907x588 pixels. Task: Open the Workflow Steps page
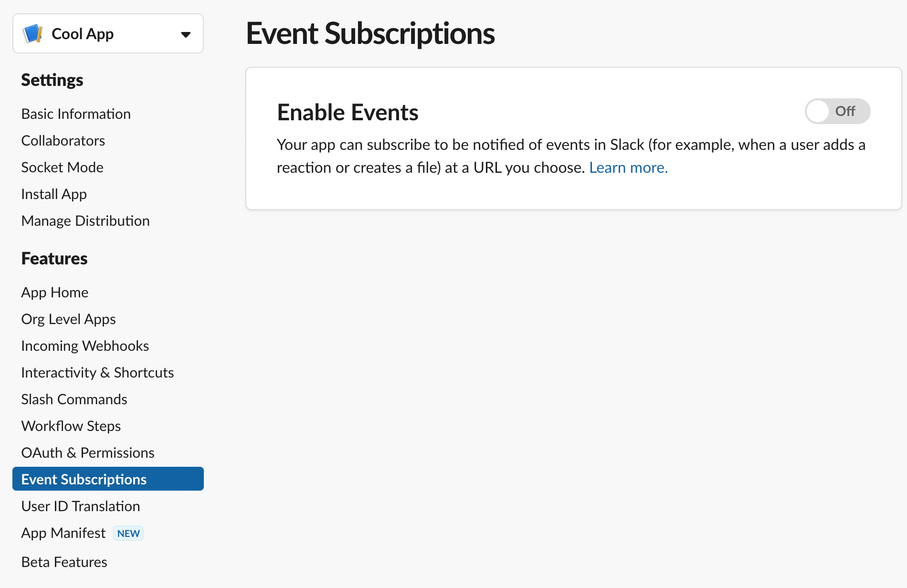(x=71, y=426)
